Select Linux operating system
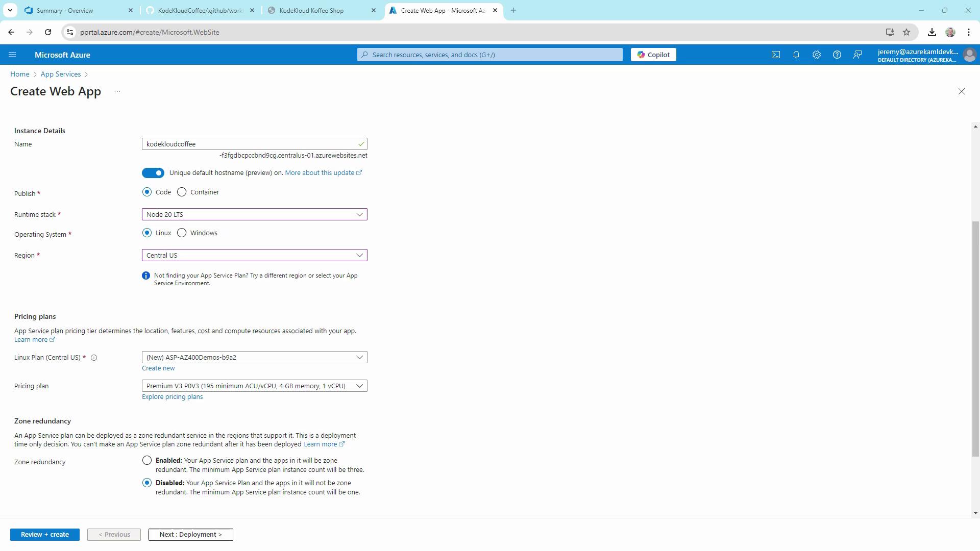980x551 pixels. click(x=147, y=233)
